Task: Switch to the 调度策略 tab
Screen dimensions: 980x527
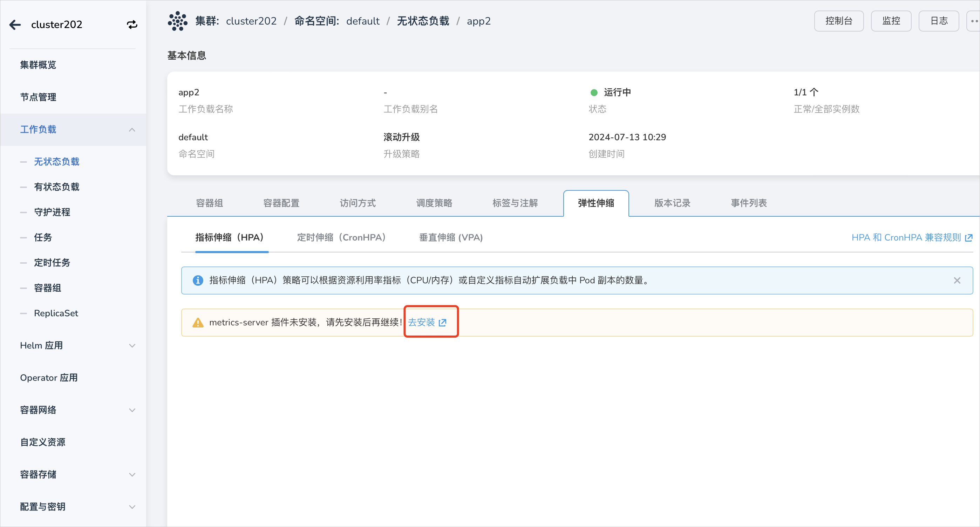Action: point(434,203)
